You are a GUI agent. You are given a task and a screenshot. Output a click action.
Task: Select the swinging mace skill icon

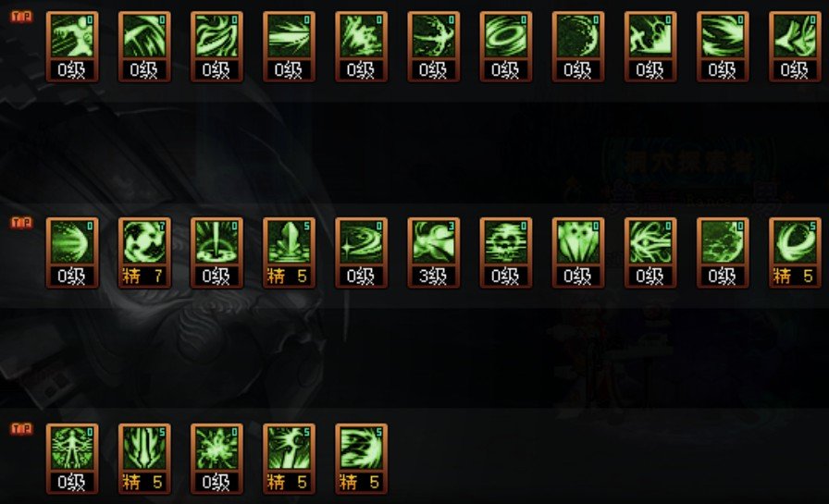(289, 459)
